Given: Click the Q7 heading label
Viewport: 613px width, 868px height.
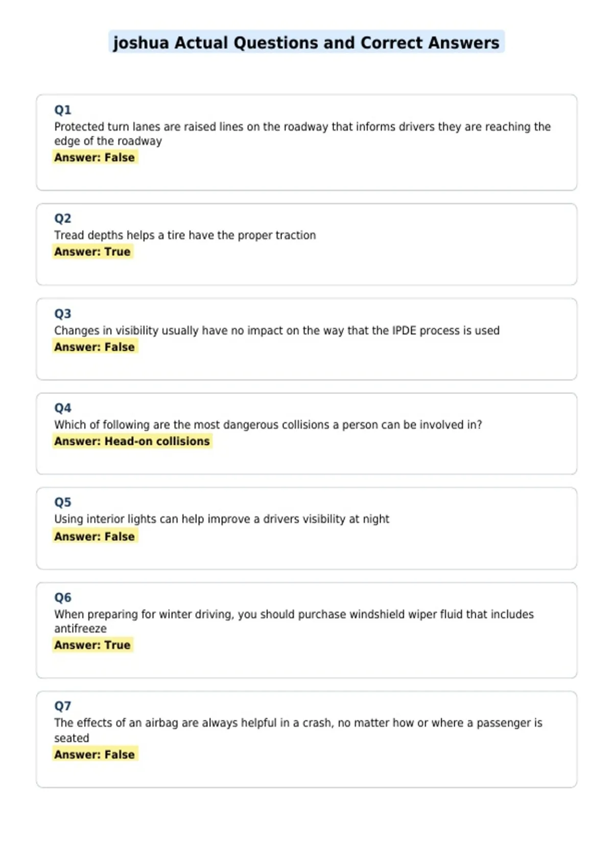Looking at the screenshot, I should point(63,706).
